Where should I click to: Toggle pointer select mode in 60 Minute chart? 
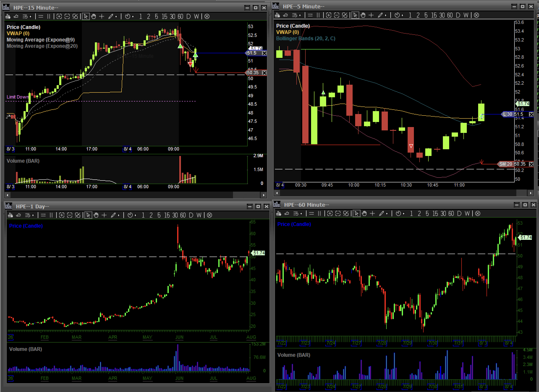pos(356,214)
